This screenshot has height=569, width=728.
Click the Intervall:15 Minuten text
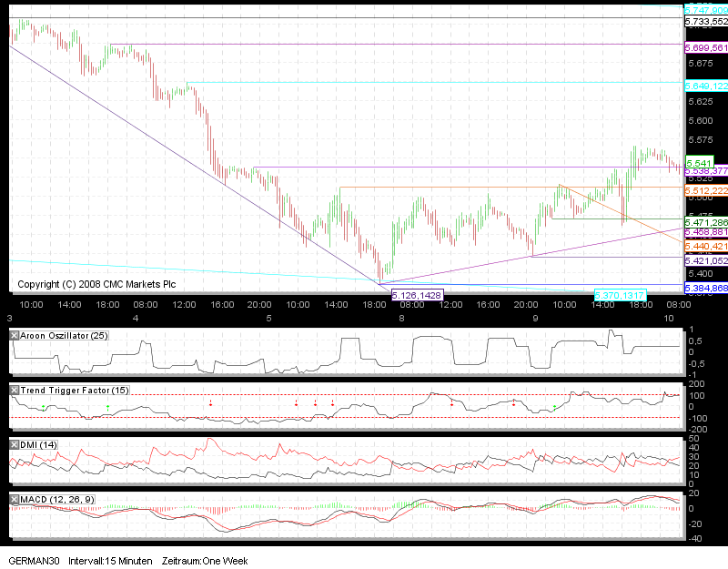110,561
